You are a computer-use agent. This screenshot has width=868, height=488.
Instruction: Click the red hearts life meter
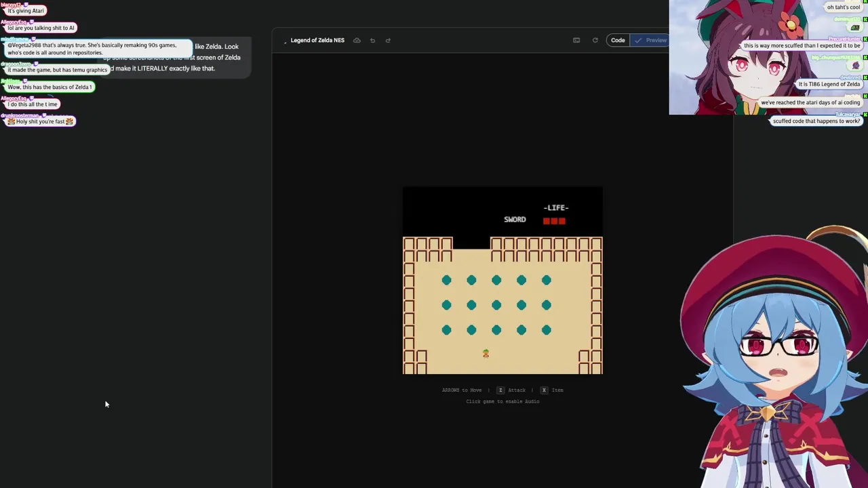click(x=554, y=220)
